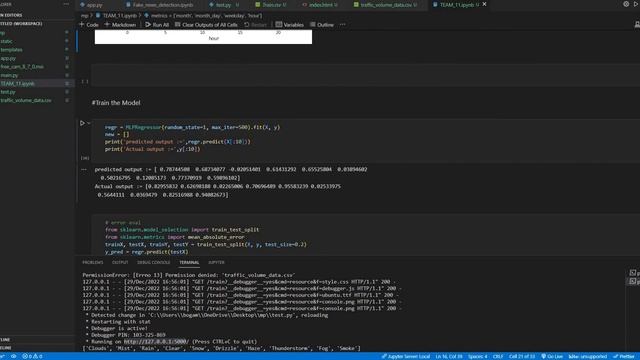Open the Variables viewer

click(x=289, y=25)
